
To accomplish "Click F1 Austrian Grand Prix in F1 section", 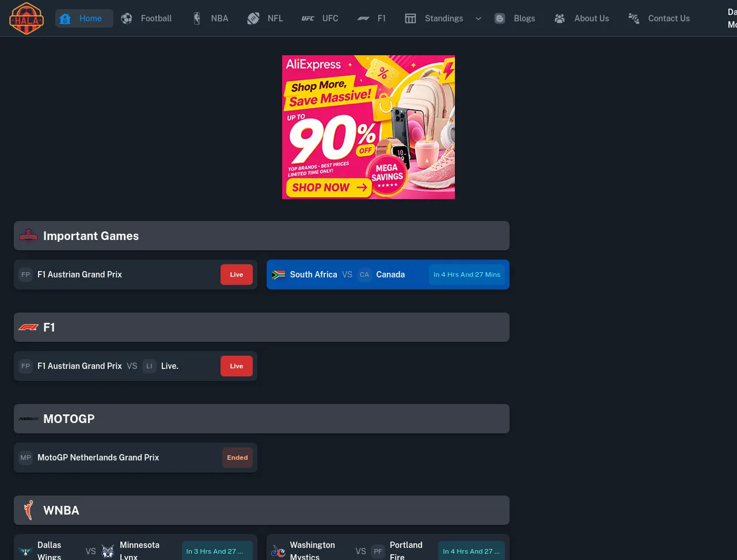I will tap(79, 366).
